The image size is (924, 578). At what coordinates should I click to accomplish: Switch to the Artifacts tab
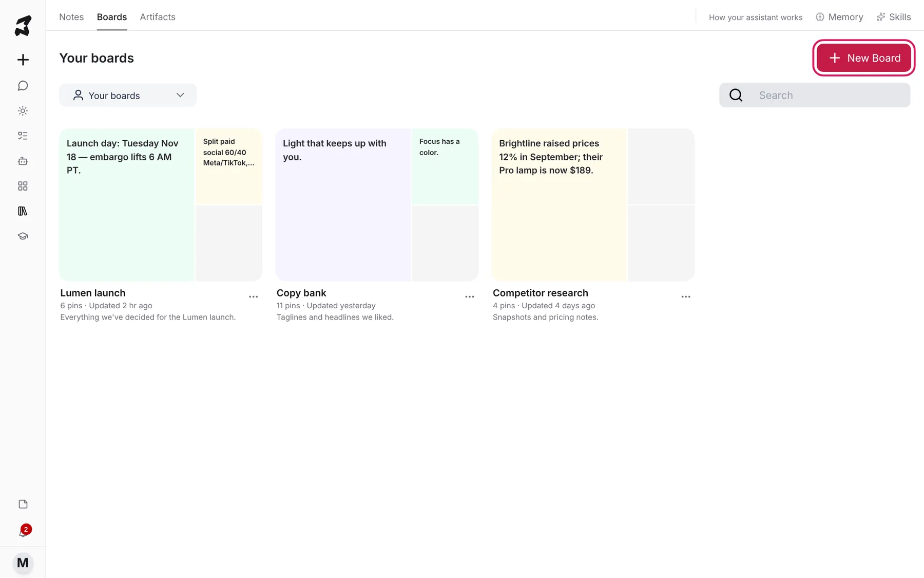[158, 17]
